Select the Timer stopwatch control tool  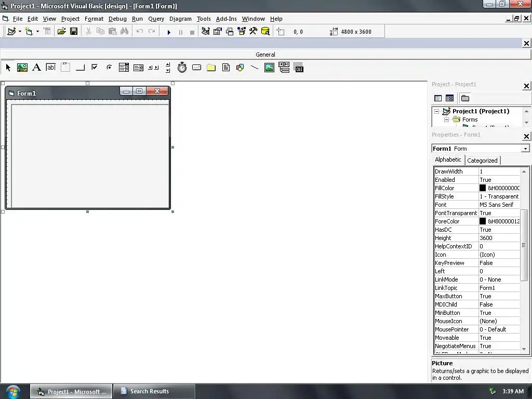182,68
